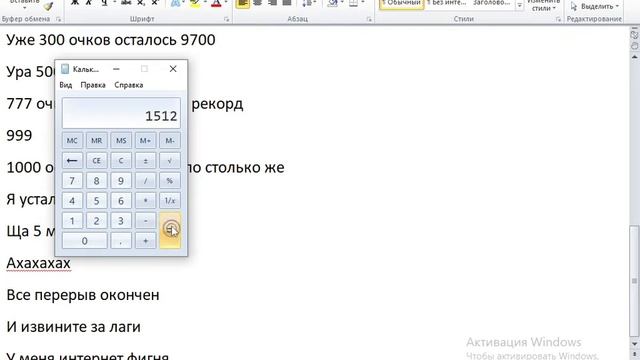Click digit 5 on the Calculator

(x=96, y=201)
